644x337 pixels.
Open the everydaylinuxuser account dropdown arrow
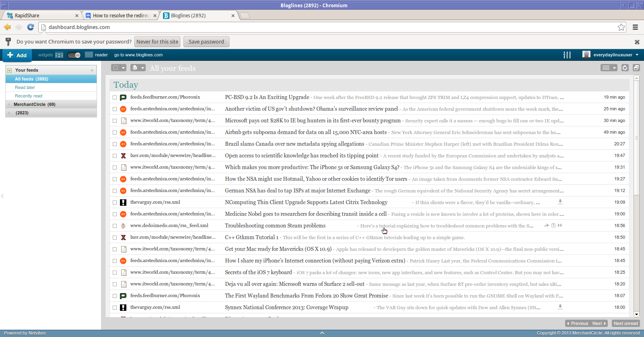tap(637, 55)
